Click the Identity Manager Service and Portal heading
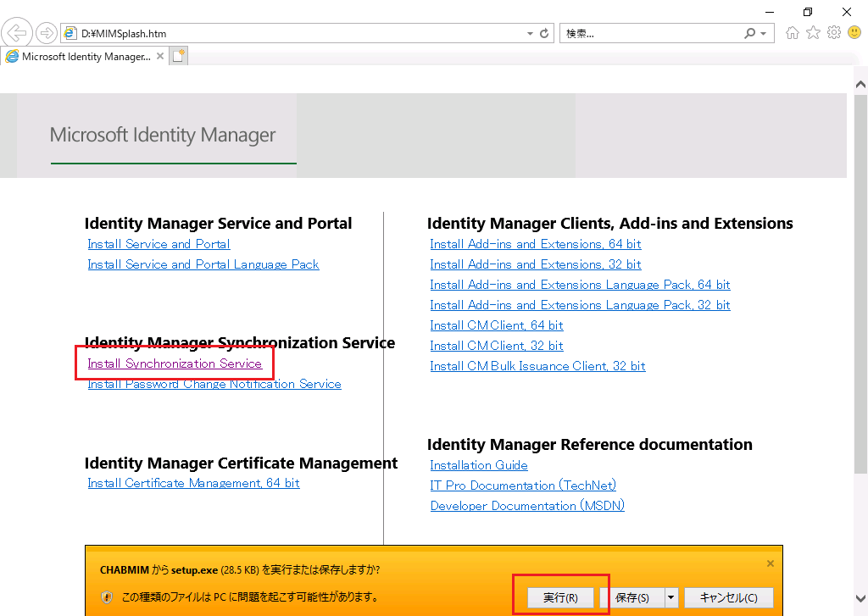 (x=218, y=223)
